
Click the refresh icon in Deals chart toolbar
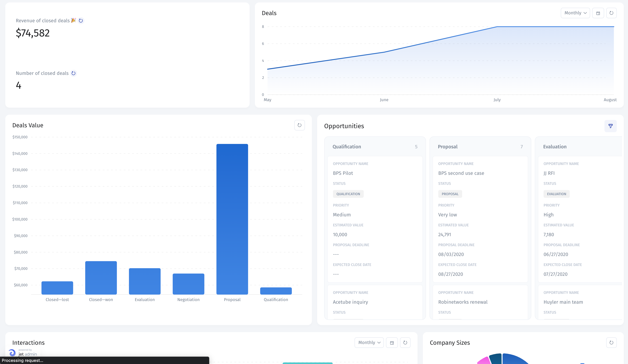(612, 13)
